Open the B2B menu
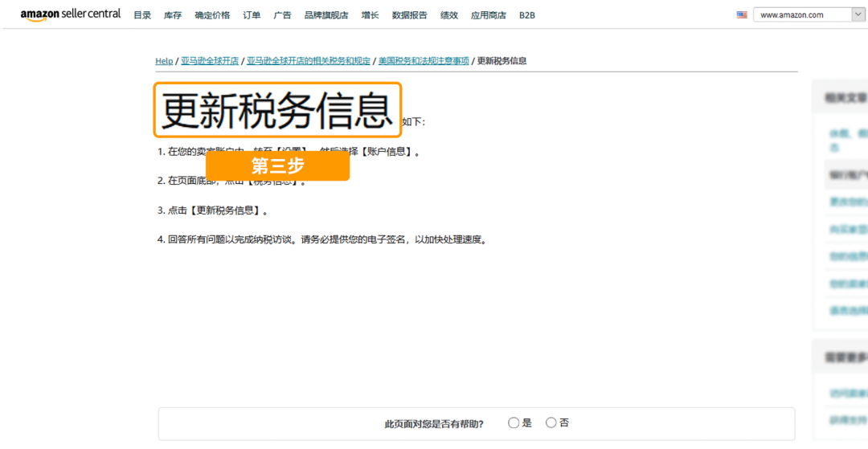This screenshot has height=449, width=868. click(x=527, y=15)
